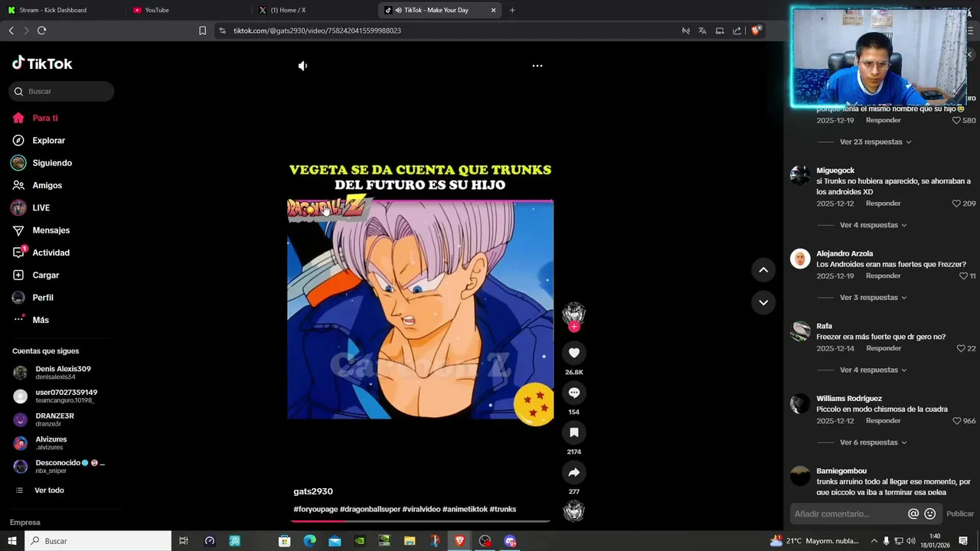Expand Ver 23 respuestas replies
Screen dimensions: 980x551
point(876,142)
